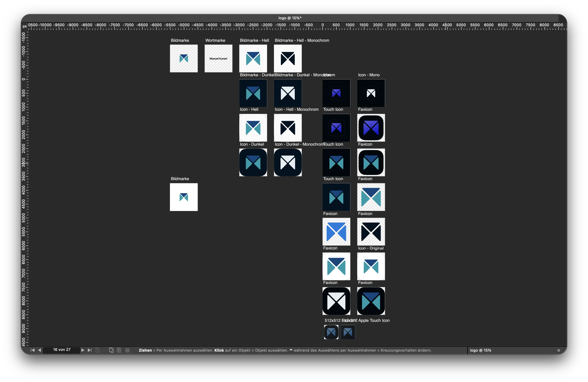Select the purple rounded Favicon artboard
Viewport: 588px width, 382px height.
pyautogui.click(x=371, y=128)
